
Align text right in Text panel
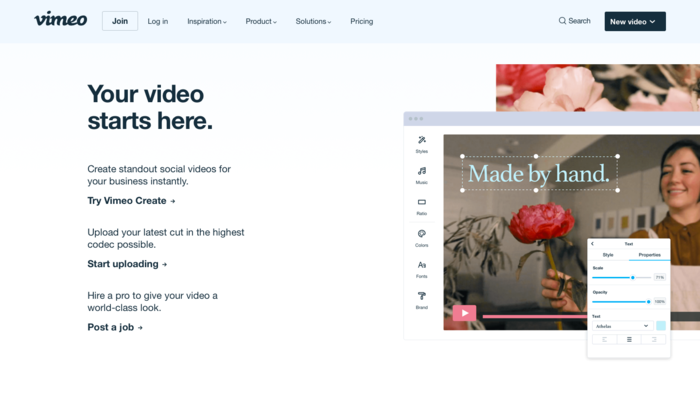(654, 340)
